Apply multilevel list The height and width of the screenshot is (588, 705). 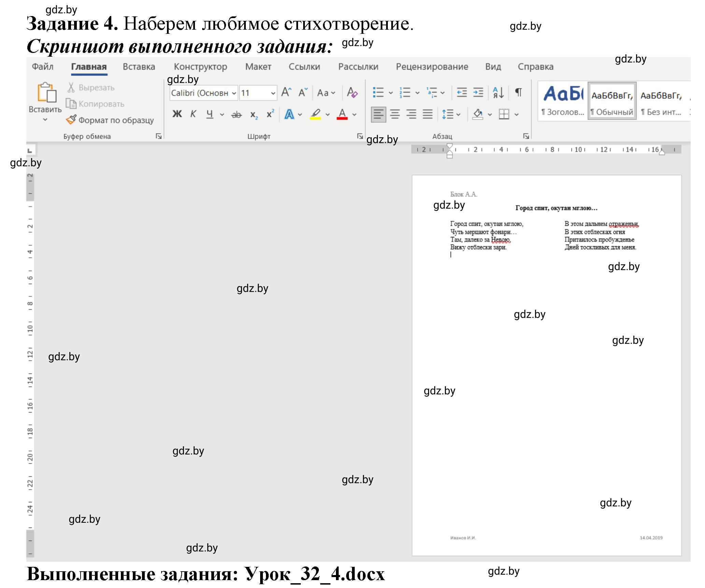pyautogui.click(x=432, y=93)
